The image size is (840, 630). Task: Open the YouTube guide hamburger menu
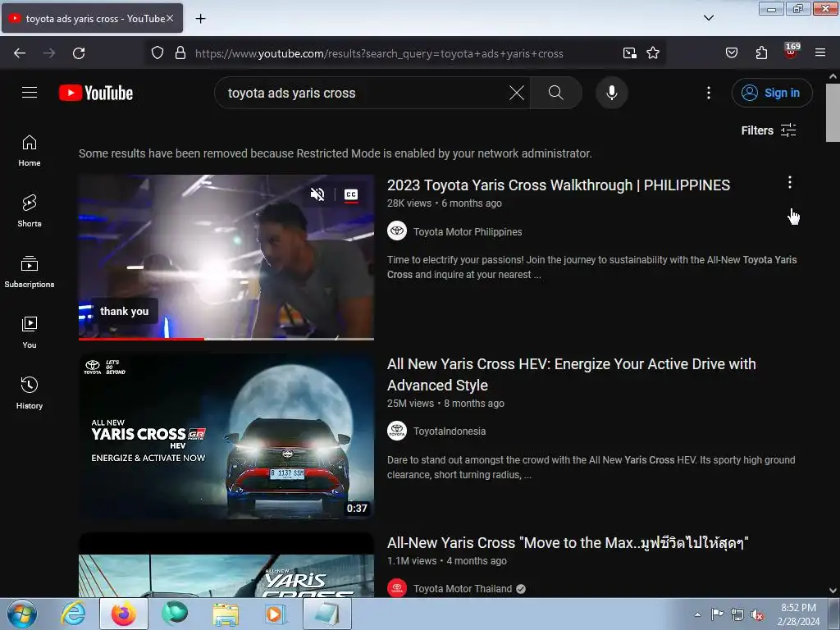pyautogui.click(x=30, y=93)
